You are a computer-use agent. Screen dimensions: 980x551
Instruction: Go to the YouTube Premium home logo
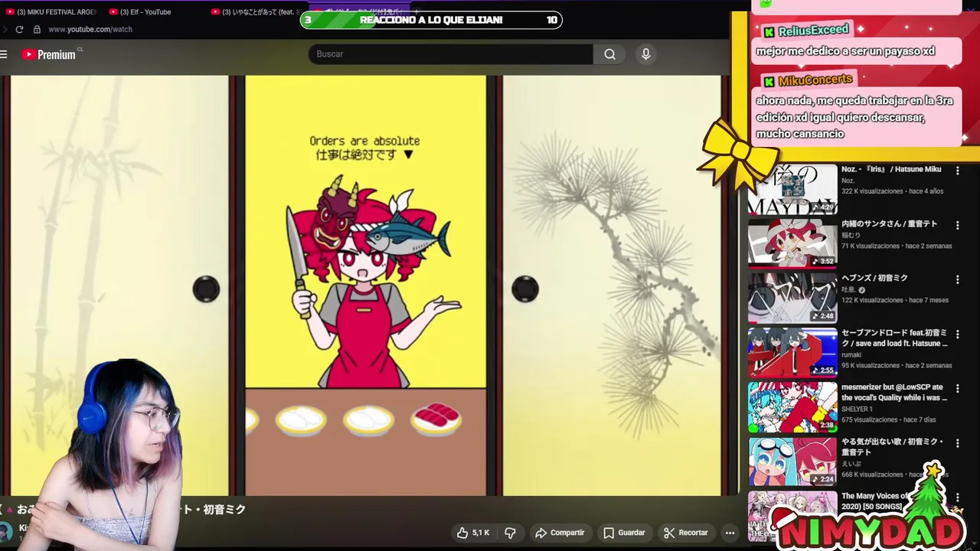pyautogui.click(x=50, y=54)
